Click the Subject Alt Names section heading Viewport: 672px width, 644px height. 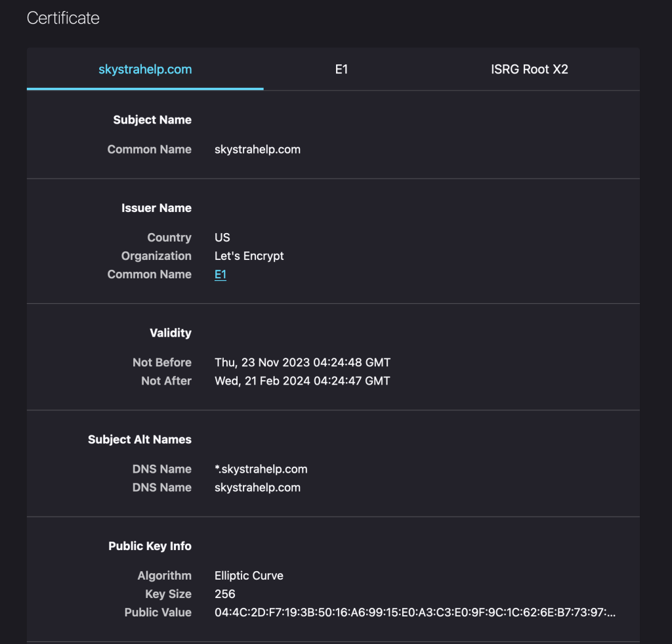tap(140, 440)
